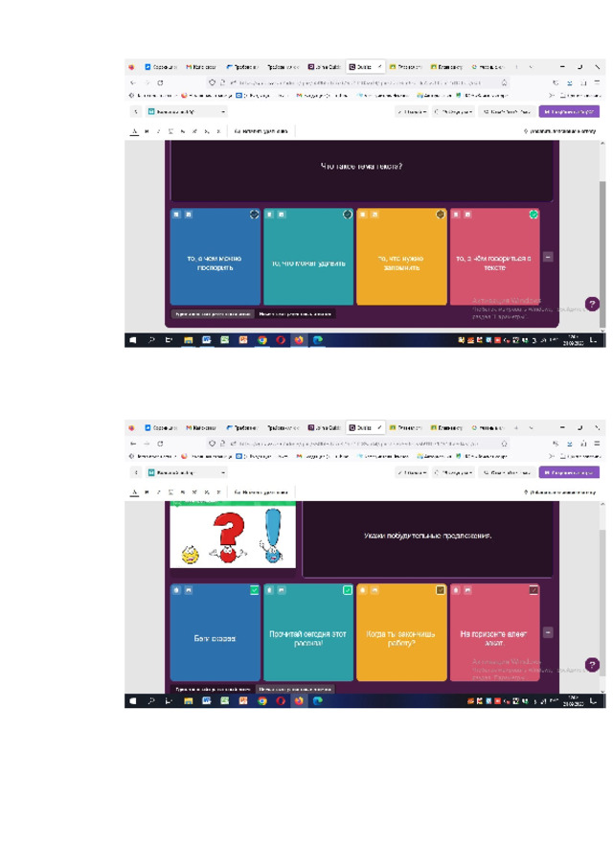Add image to yellow answer, top screenshot
Viewport: 613px width, 868px height.
point(375,215)
